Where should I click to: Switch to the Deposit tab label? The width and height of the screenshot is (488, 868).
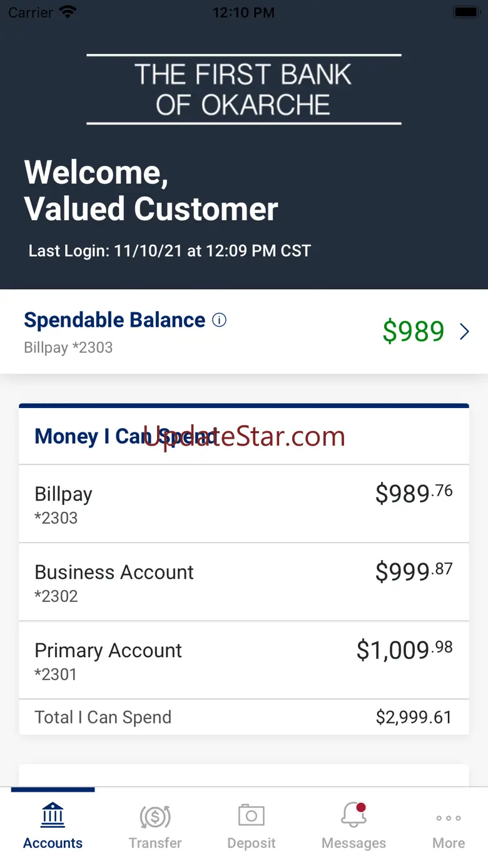(252, 843)
